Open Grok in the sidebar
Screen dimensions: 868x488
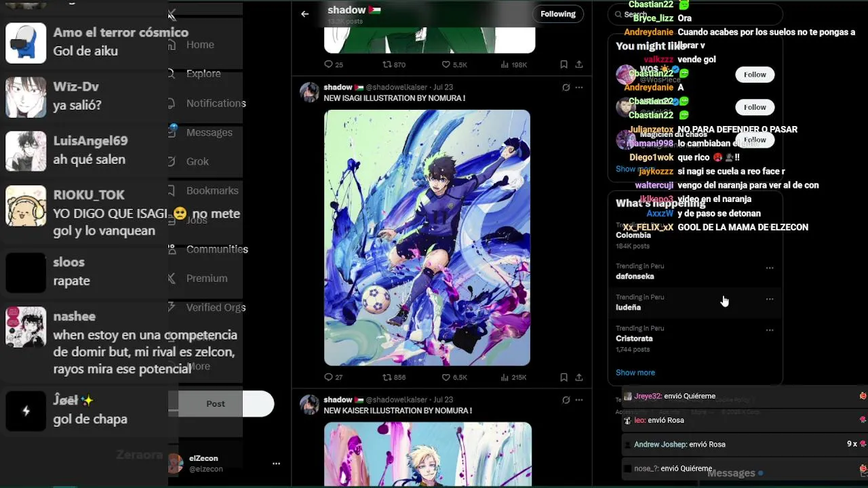[x=197, y=161]
